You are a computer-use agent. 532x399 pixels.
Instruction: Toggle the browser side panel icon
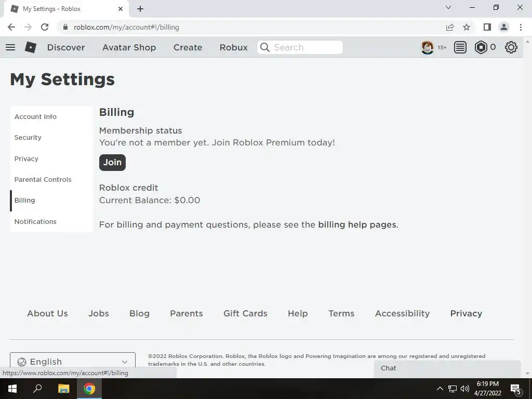pos(487,27)
